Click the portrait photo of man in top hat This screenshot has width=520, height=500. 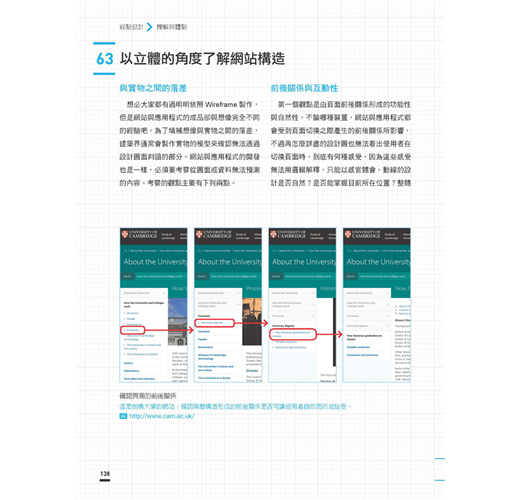(252, 321)
